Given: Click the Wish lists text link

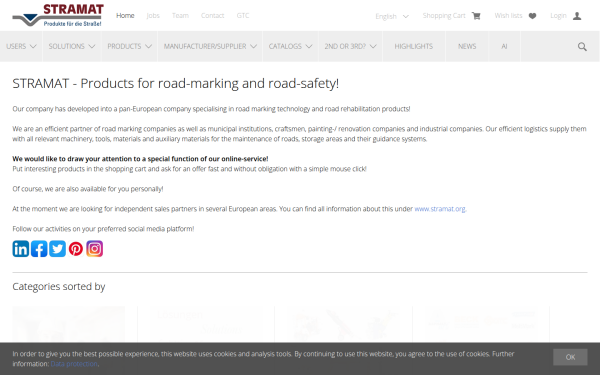Looking at the screenshot, I should [508, 15].
